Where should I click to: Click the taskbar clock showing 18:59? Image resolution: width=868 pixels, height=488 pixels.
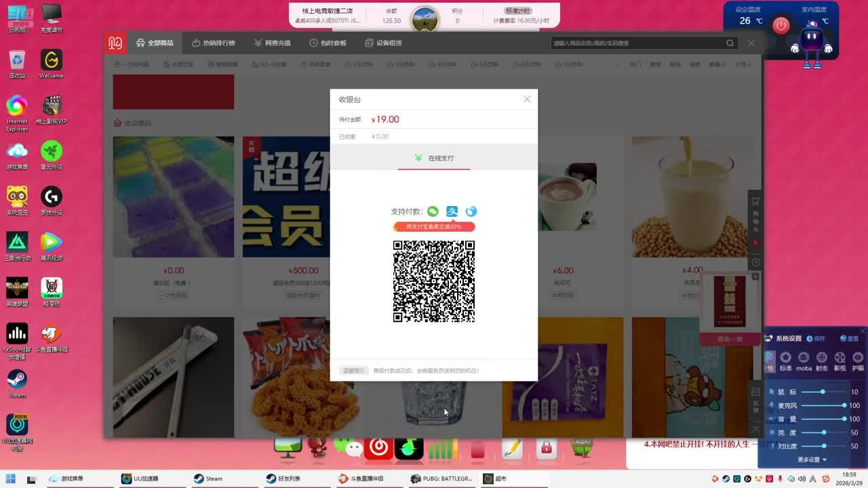(848, 479)
